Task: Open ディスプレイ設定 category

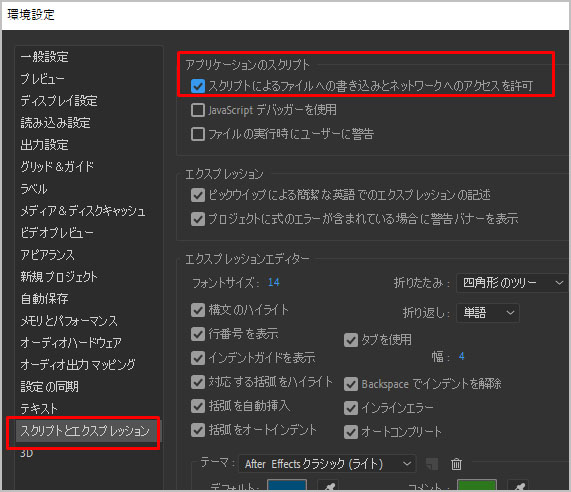Action: 59,101
